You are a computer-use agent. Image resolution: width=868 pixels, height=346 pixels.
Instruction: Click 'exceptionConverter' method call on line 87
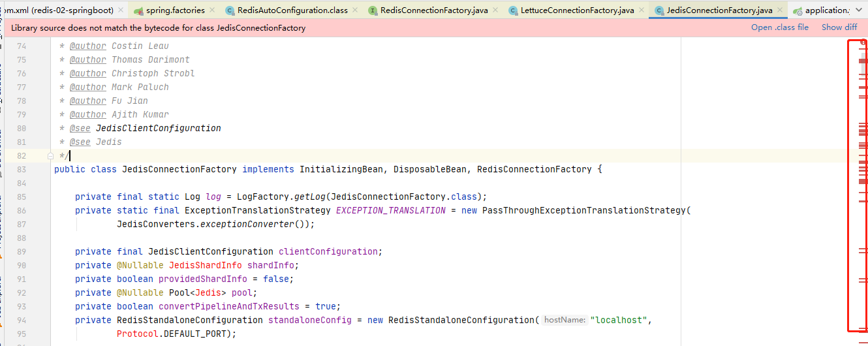pos(247,224)
